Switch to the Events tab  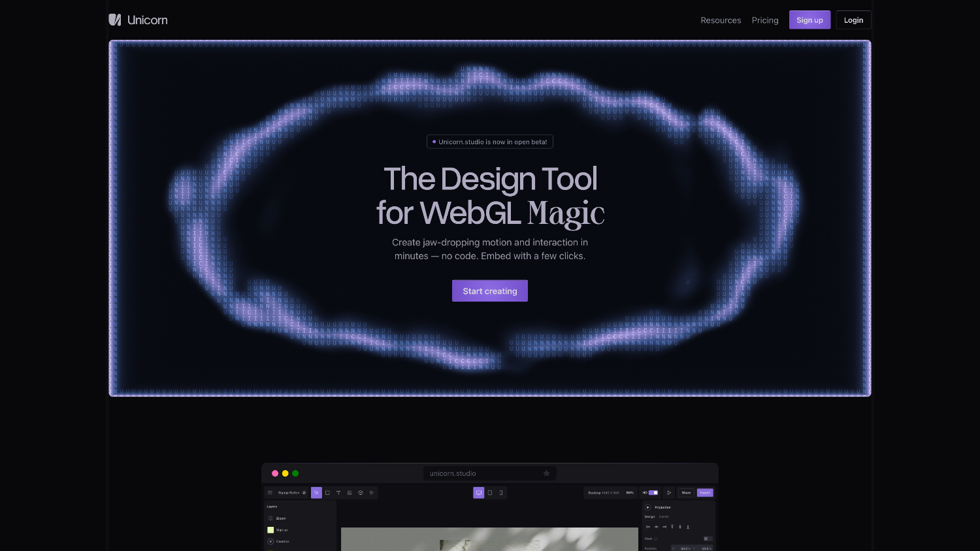coord(664,516)
